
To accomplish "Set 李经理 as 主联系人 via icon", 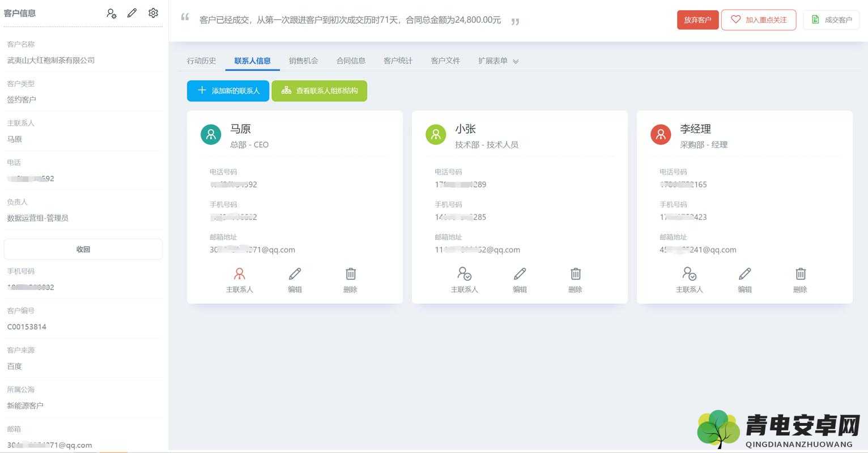I will 690,274.
